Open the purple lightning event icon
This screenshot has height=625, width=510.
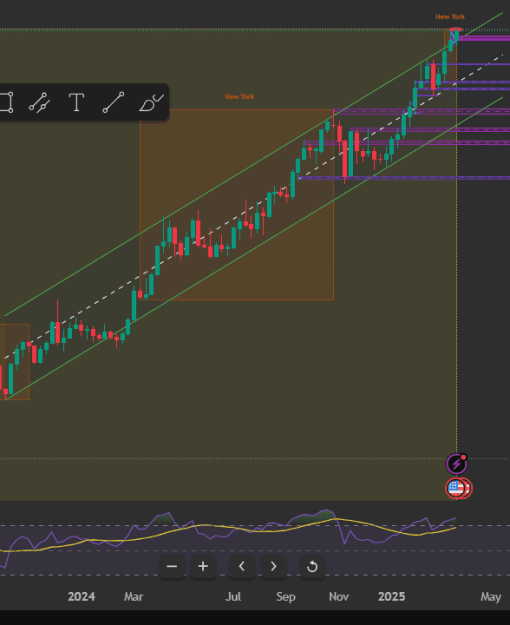point(457,464)
